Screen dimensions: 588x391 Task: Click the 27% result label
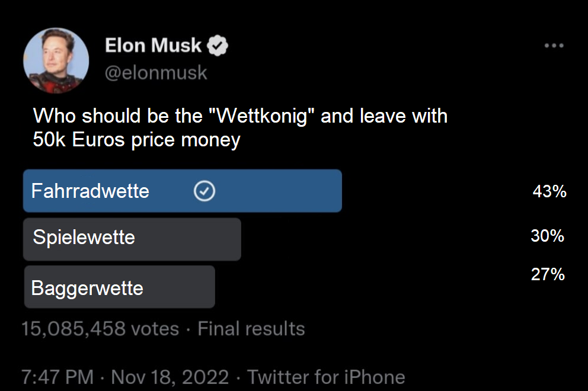click(548, 274)
